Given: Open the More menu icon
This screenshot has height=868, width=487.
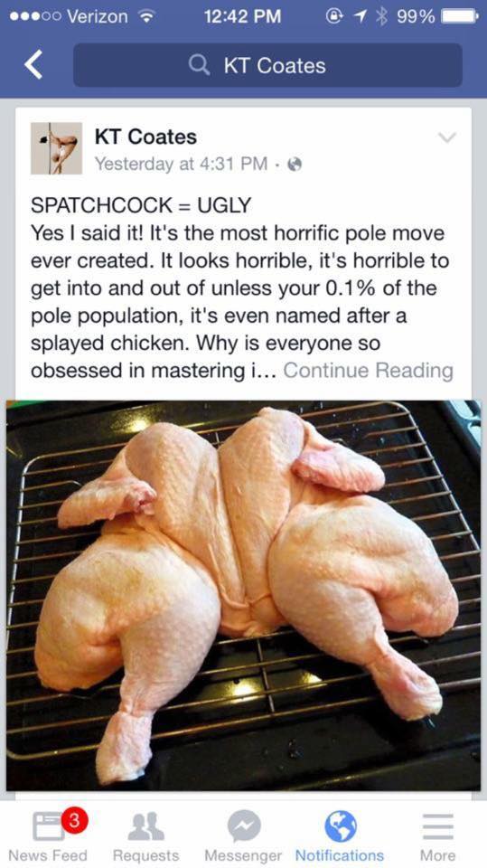Looking at the screenshot, I should pos(437,826).
